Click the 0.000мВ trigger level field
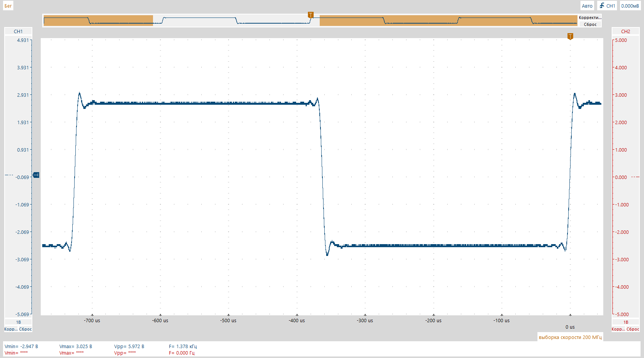 [x=630, y=6]
